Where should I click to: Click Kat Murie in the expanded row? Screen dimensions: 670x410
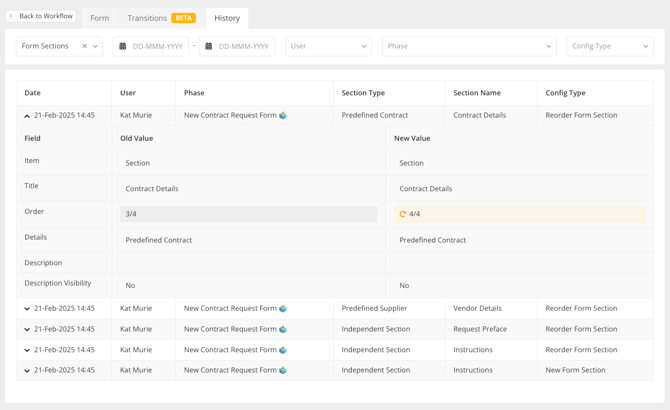click(x=136, y=115)
